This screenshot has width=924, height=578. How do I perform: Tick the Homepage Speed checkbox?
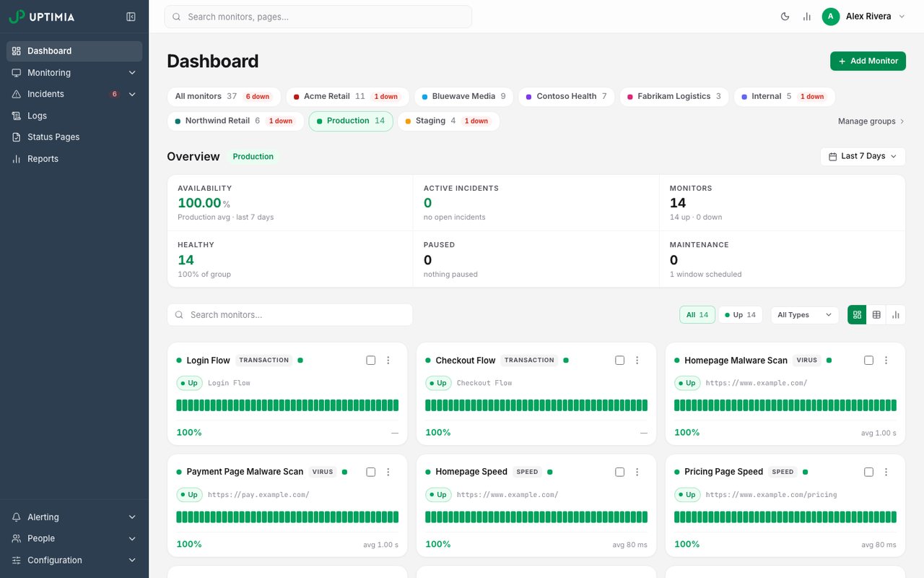(620, 472)
